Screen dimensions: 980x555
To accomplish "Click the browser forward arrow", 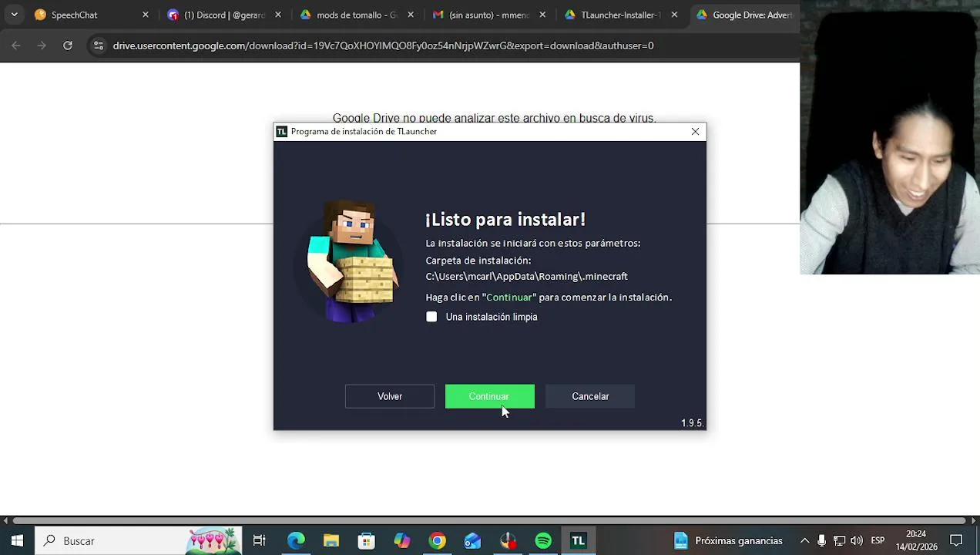I will click(x=42, y=45).
